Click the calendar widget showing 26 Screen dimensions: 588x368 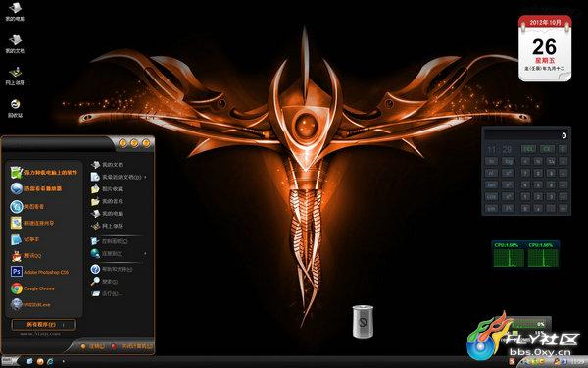coord(545,48)
